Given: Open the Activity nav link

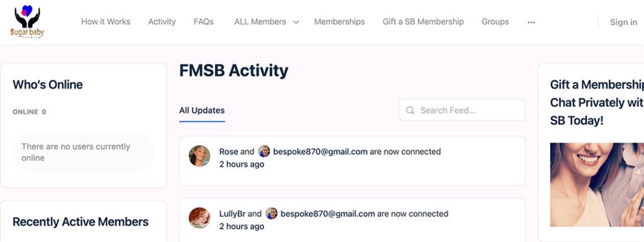Looking at the screenshot, I should pyautogui.click(x=162, y=22).
